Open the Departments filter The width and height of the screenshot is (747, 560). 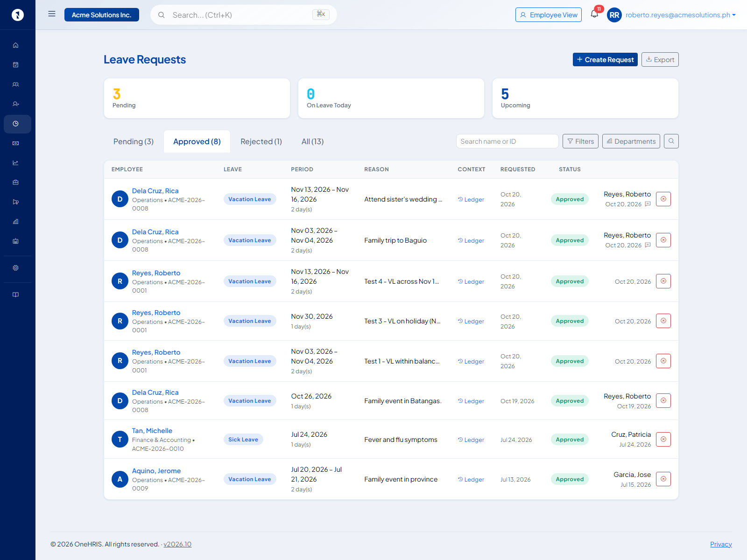[x=631, y=141]
